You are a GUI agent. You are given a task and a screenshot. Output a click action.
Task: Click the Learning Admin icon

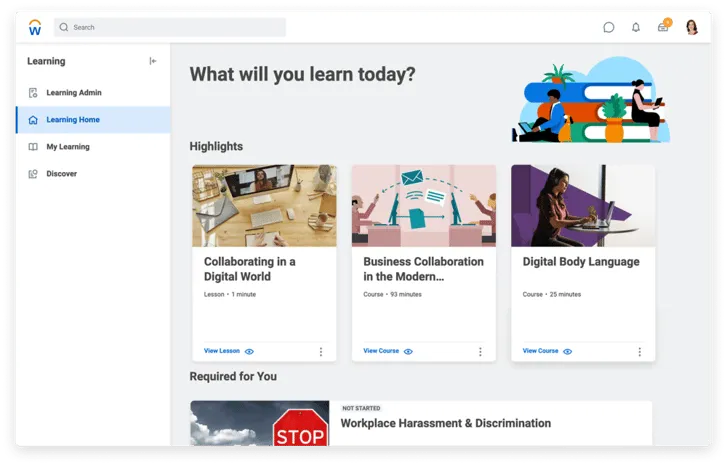point(33,93)
